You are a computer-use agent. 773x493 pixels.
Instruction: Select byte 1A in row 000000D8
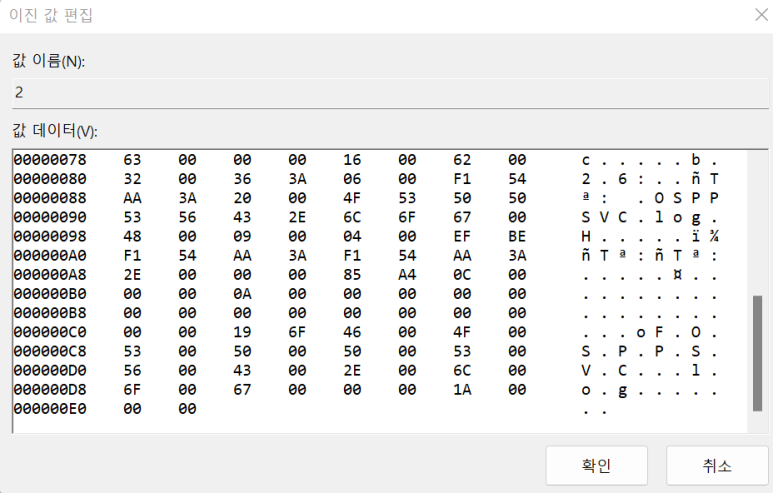tap(462, 390)
